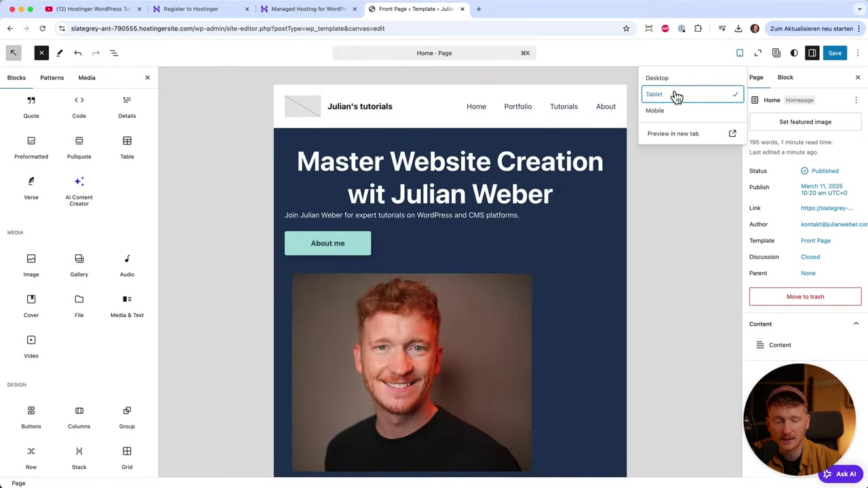Screen dimensions: 868x488
Task: Open the Home · Page command palette bar
Action: [434, 53]
